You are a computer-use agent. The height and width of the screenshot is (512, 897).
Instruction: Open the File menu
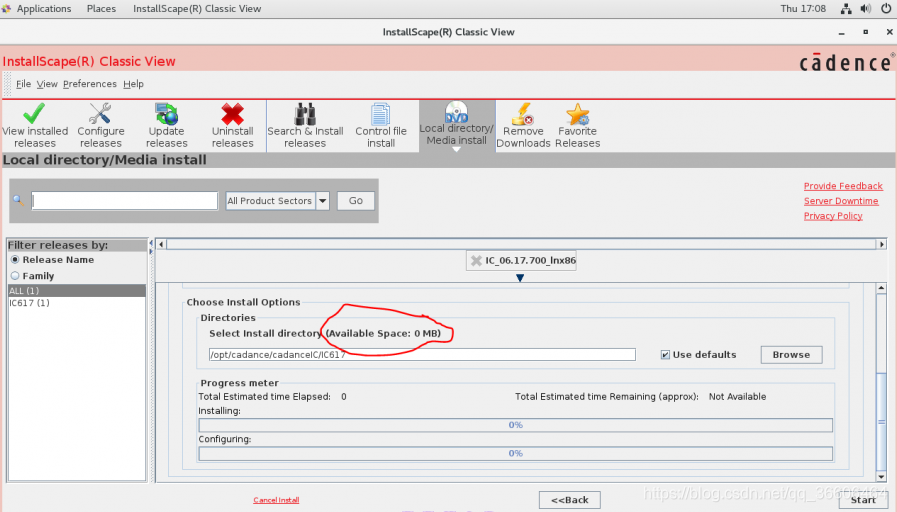point(23,84)
